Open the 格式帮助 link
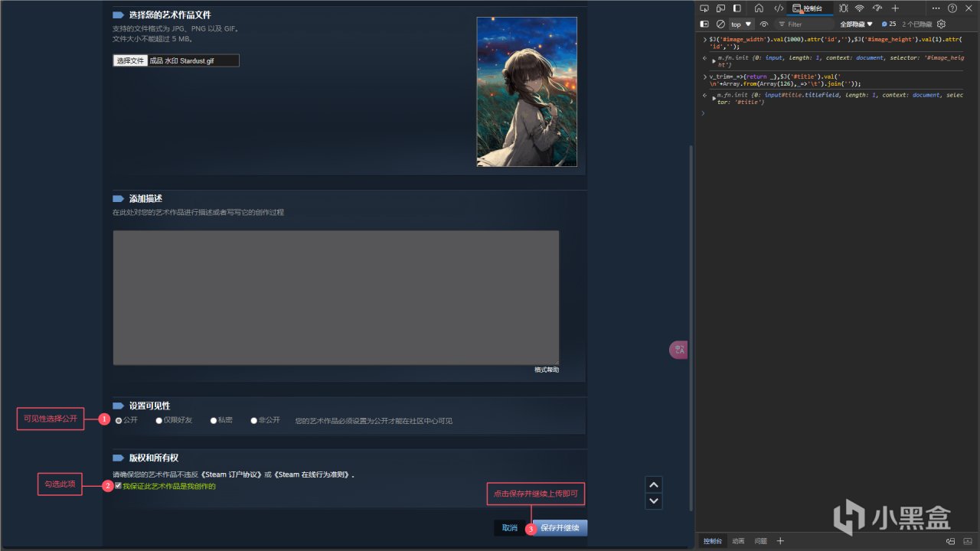This screenshot has width=980, height=551. pos(547,370)
